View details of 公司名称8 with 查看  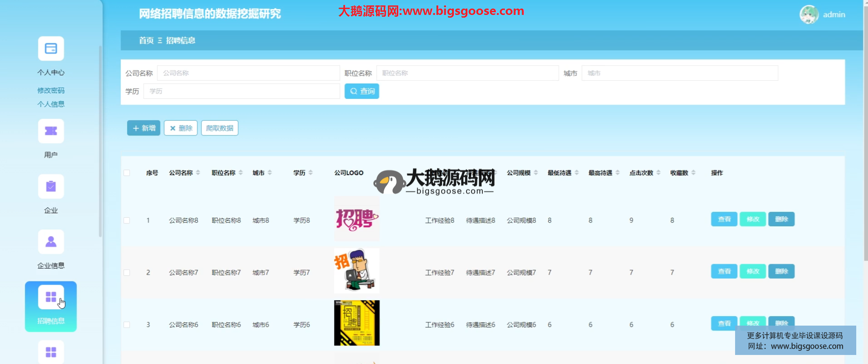tap(724, 219)
